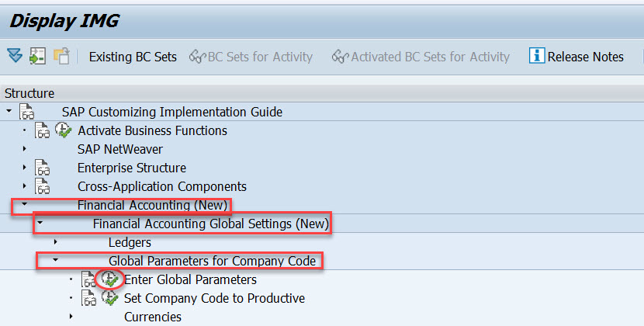
Task: Execute the Enter Global Parameters activity clock icon
Action: (110, 279)
